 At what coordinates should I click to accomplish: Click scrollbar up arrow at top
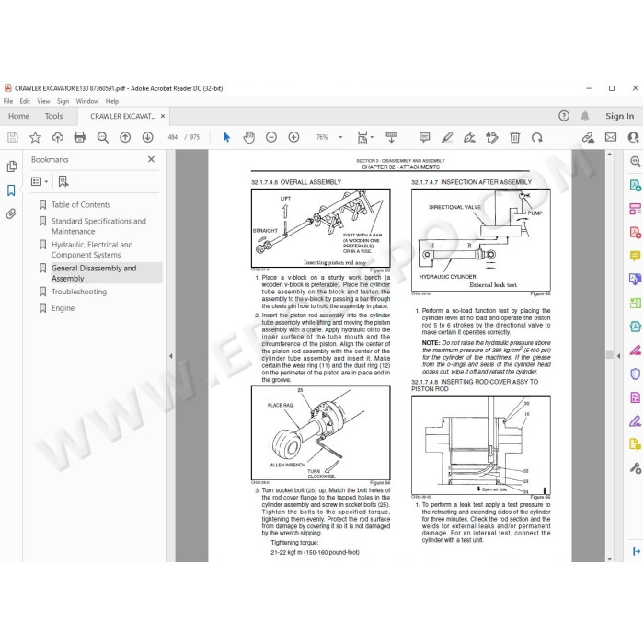(609, 155)
